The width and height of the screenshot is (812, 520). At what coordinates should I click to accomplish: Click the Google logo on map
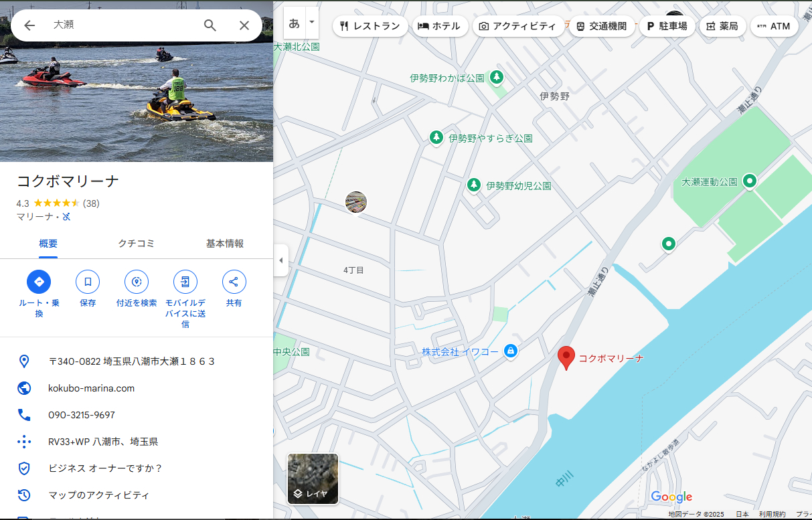[x=671, y=497]
